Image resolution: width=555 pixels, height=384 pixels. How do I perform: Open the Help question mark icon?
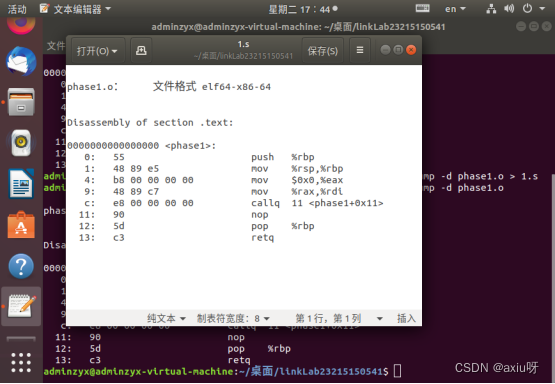click(21, 266)
